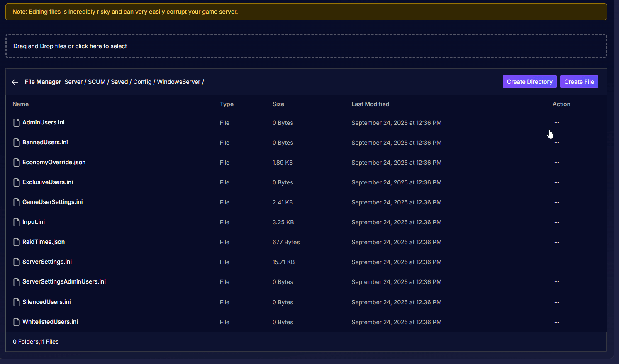Click the SilencedUsers.ini file icon
The image size is (619, 364).
click(17, 302)
